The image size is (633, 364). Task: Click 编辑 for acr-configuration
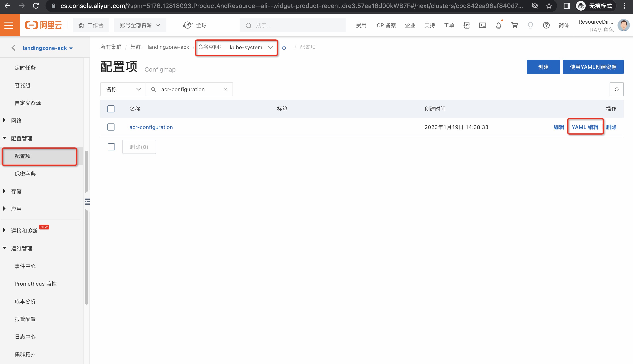pyautogui.click(x=559, y=127)
